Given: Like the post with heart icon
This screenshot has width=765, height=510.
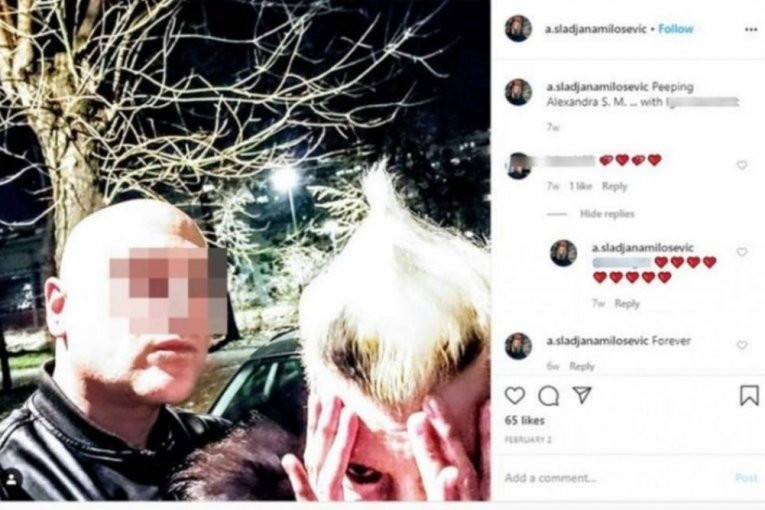Looking at the screenshot, I should coord(515,395).
